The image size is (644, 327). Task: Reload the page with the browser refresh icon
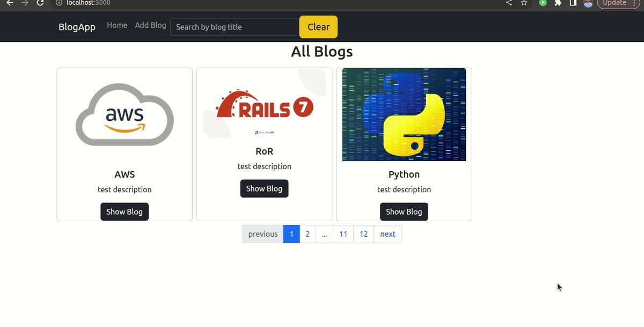(x=40, y=3)
